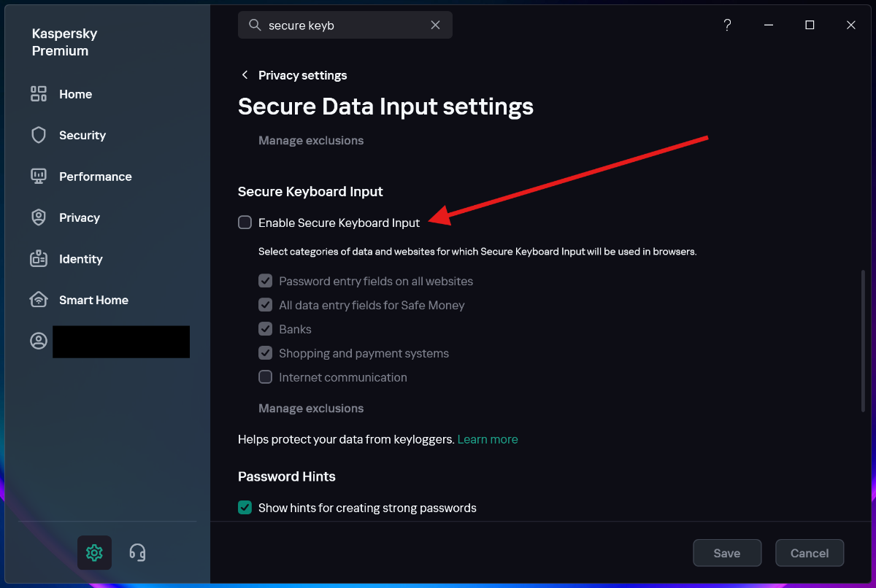Viewport: 876px width, 588px height.
Task: Enable Secure Keyboard Input checkbox
Action: click(245, 223)
